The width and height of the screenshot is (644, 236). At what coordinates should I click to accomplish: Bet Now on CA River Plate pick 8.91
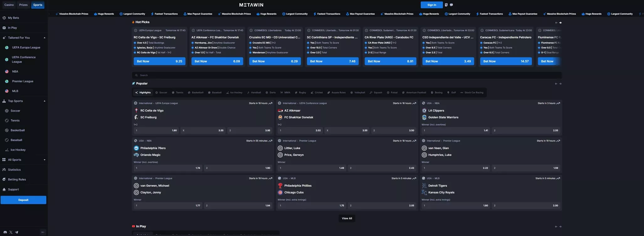[390, 61]
